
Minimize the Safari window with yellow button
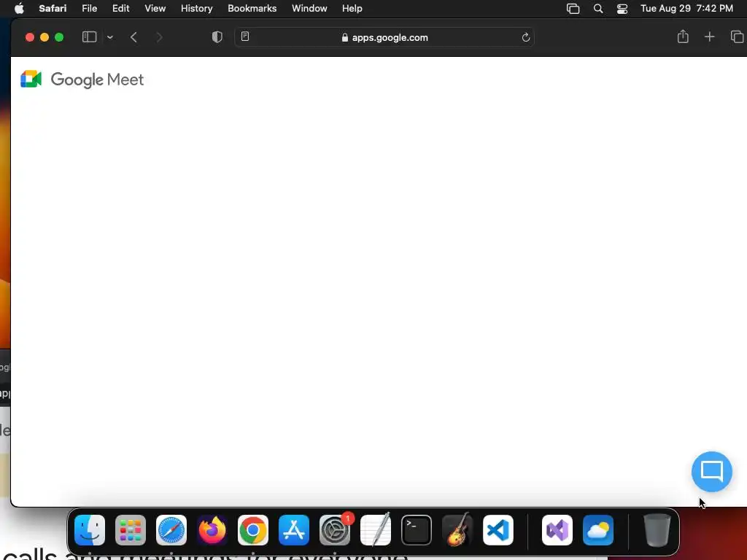44,37
